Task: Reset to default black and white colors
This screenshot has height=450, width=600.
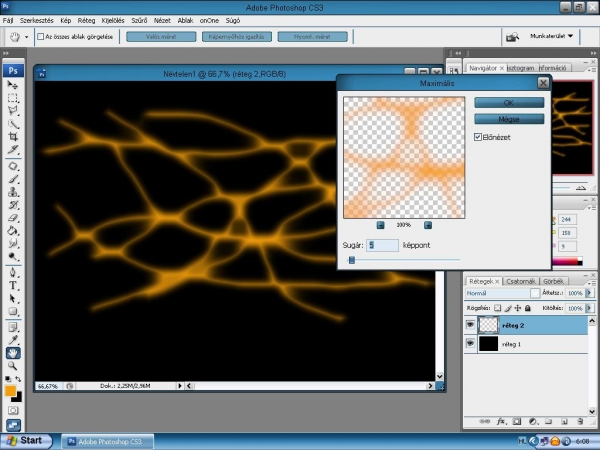Action: pyautogui.click(x=8, y=379)
